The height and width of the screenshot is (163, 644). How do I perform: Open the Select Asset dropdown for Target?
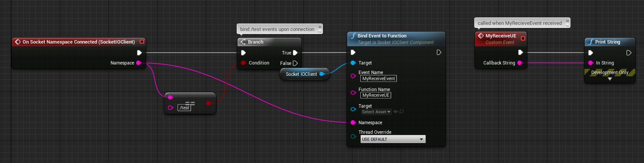point(376,112)
